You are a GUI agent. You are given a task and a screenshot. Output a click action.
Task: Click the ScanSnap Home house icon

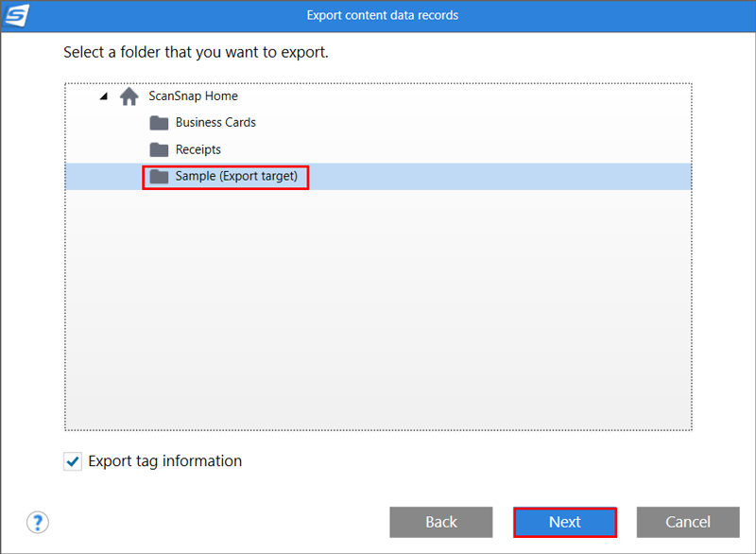[129, 96]
